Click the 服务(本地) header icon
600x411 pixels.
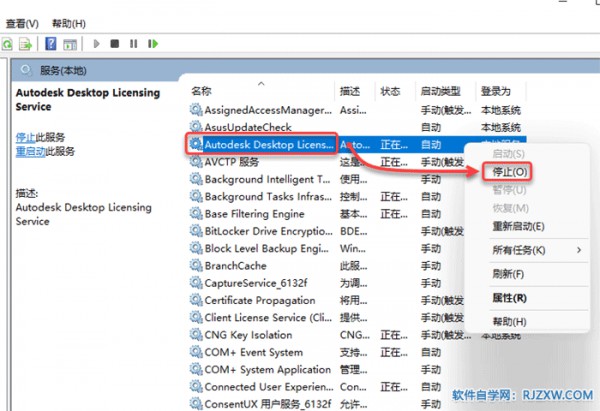(26, 70)
